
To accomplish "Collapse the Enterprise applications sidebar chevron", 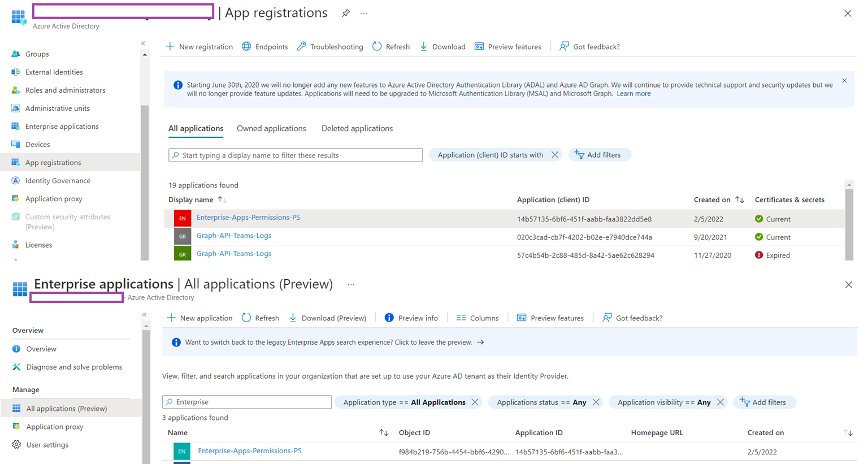I will (144, 314).
